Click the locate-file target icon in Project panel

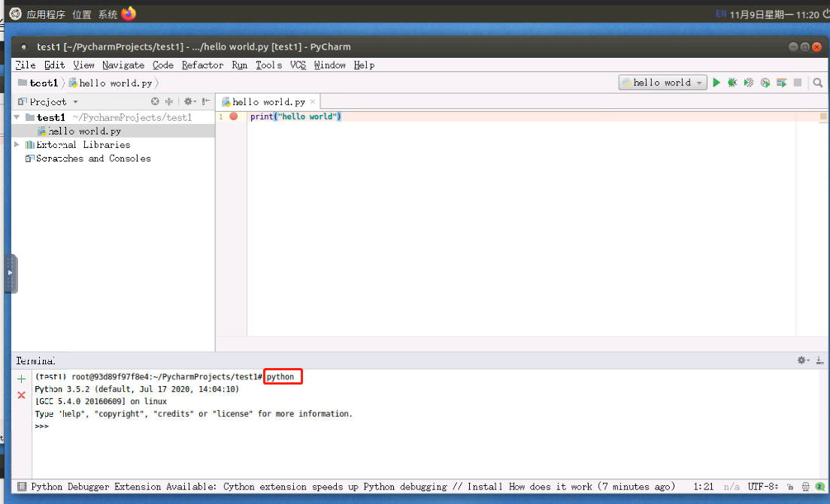(155, 101)
